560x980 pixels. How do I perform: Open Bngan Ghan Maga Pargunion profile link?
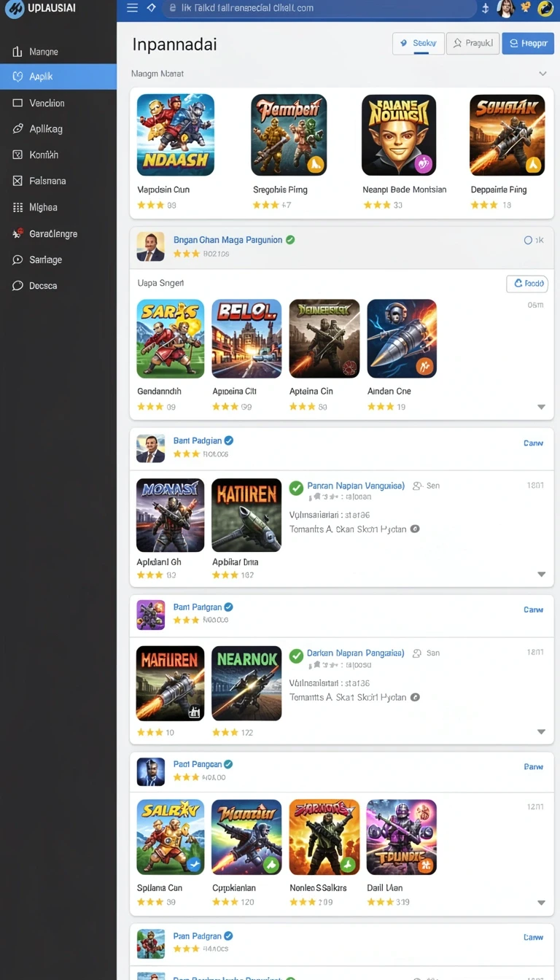(227, 240)
